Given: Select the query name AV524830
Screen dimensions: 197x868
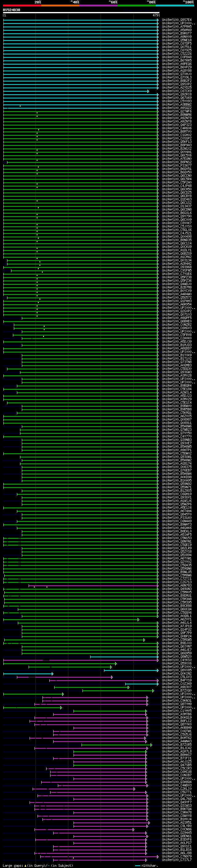Looking at the screenshot, I should pos(11,10).
